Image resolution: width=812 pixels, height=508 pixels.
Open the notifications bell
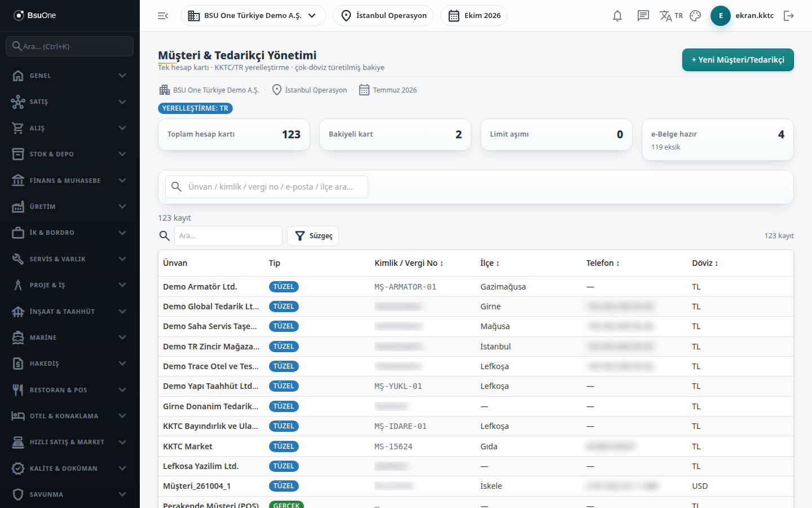coord(617,16)
